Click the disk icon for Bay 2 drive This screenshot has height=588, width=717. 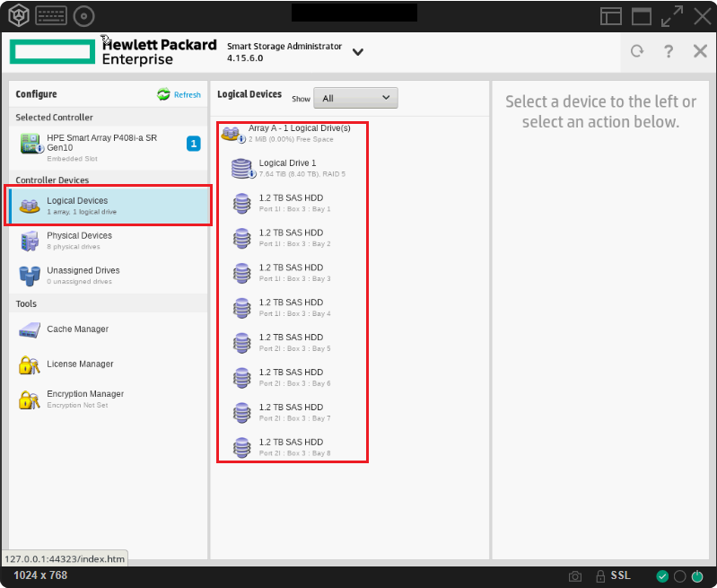point(242,238)
